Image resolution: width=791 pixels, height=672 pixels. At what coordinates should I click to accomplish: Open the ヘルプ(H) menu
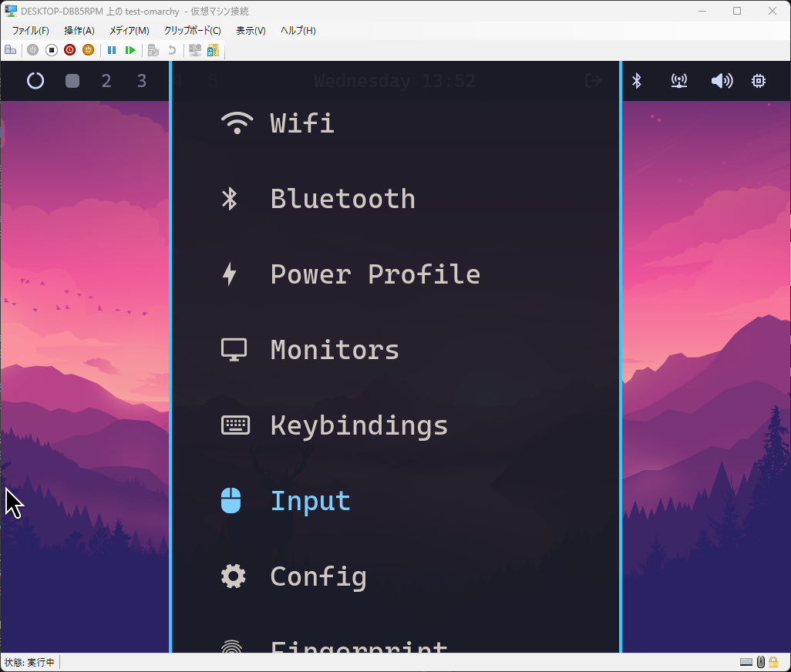298,30
